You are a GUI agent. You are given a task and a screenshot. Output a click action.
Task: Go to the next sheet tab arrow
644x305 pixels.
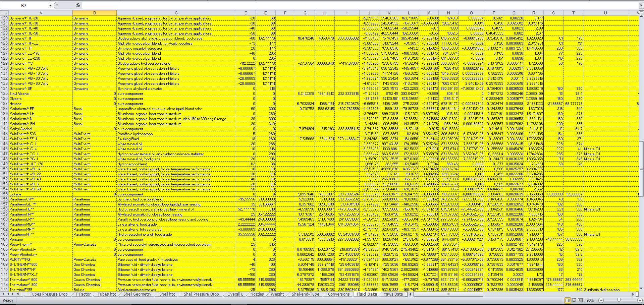pyautogui.click(x=13, y=294)
